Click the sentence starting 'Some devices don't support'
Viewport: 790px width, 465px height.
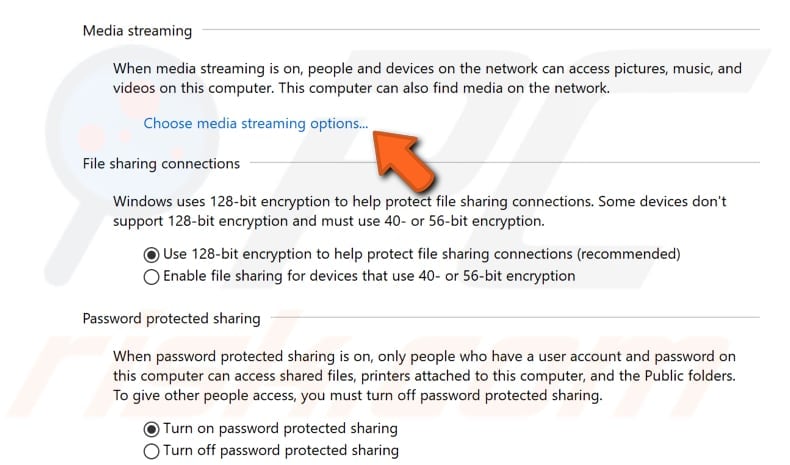[420, 212]
